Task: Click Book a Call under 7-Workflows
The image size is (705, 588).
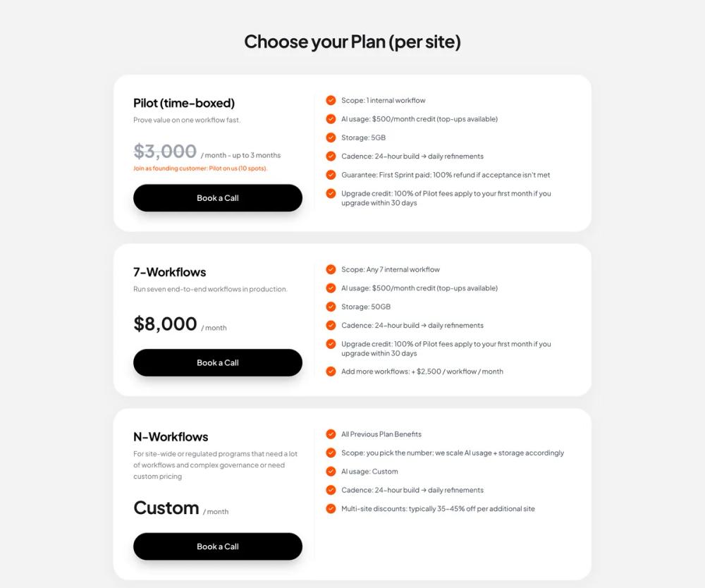Action: 217,362
